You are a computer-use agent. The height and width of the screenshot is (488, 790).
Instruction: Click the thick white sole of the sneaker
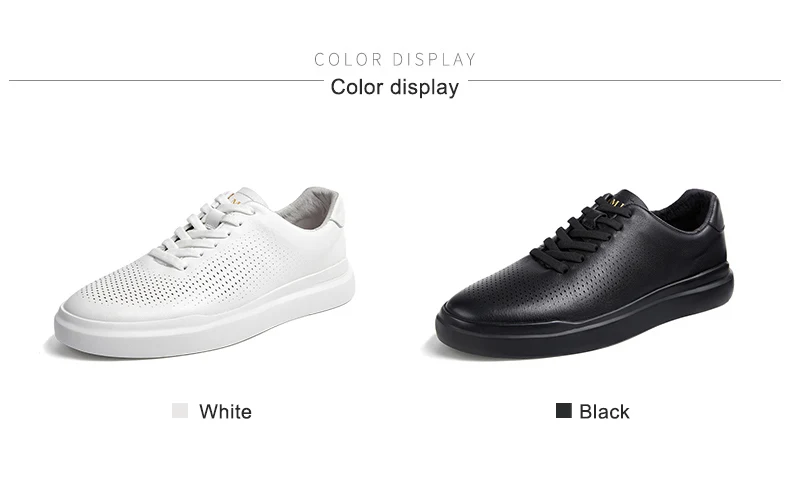pos(205,322)
